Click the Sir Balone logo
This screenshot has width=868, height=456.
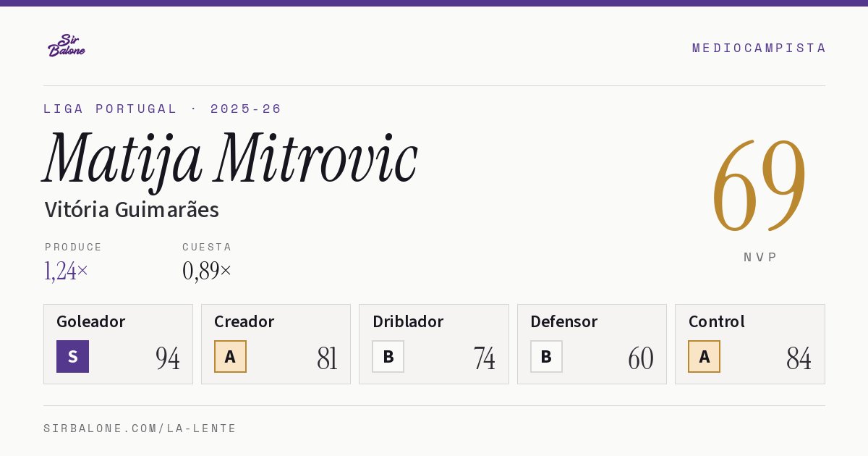[67, 46]
